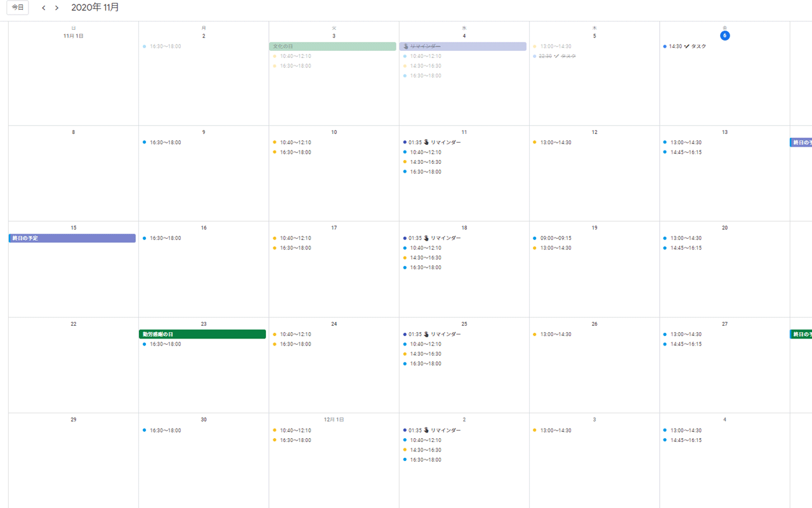Select date 12月 1日
The width and height of the screenshot is (812, 508).
(x=334, y=420)
